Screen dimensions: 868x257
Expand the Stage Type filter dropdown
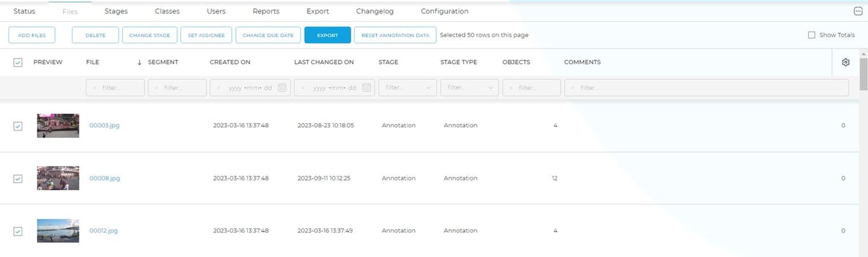(470, 88)
